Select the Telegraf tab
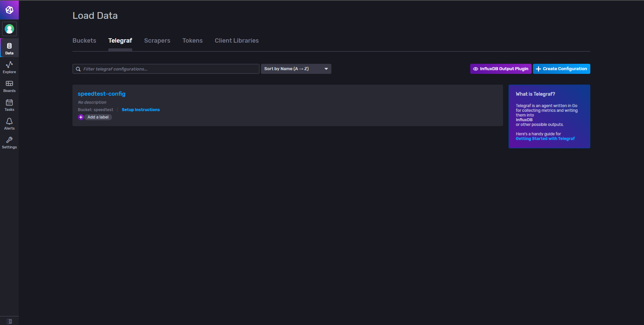Viewport: 644px width, 325px height. pos(120,41)
